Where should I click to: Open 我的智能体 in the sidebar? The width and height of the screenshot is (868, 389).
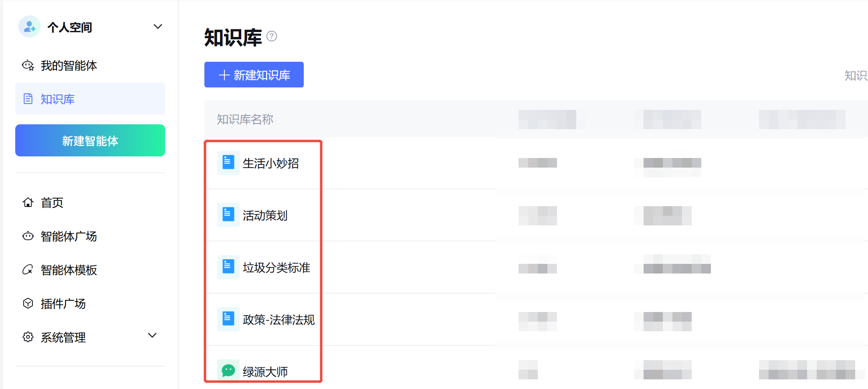[x=69, y=65]
